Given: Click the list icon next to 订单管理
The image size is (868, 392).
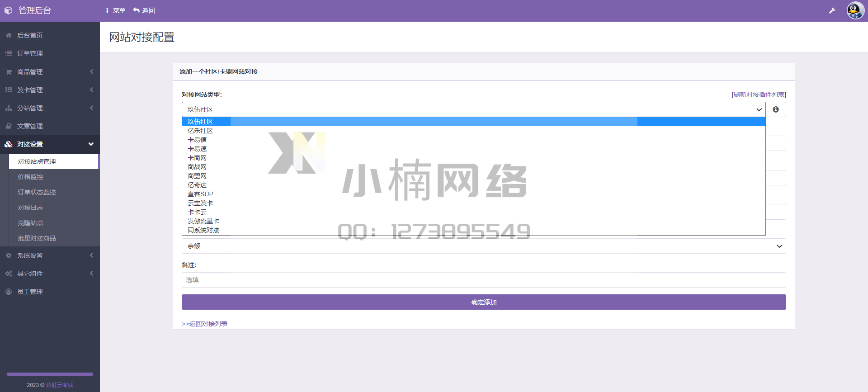Looking at the screenshot, I should [9, 53].
